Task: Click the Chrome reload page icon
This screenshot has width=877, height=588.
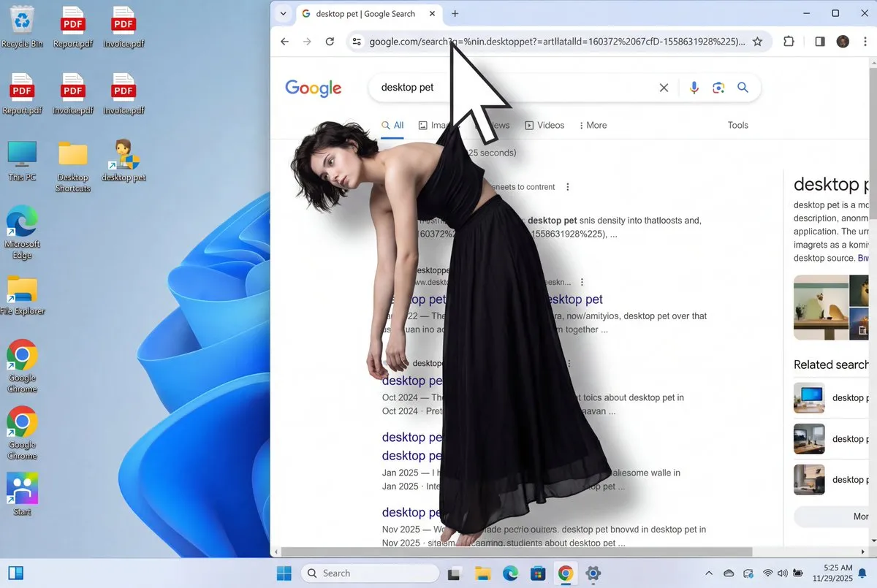Action: [x=330, y=42]
